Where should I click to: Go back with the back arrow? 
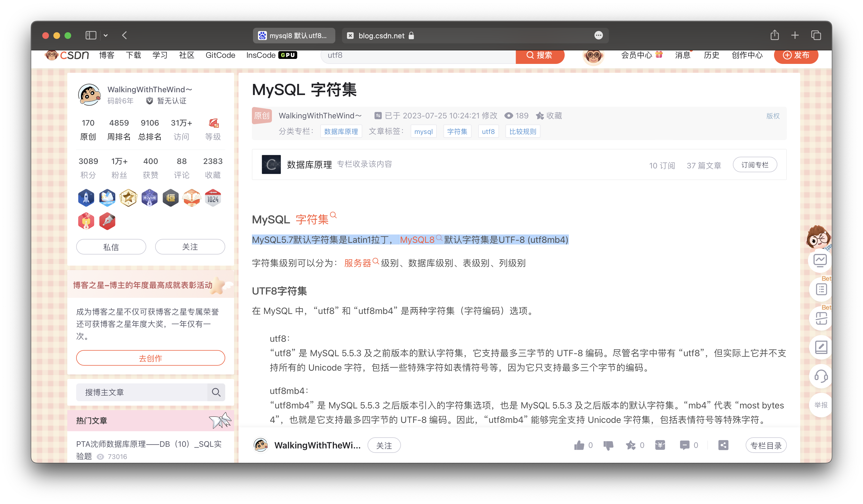point(124,35)
